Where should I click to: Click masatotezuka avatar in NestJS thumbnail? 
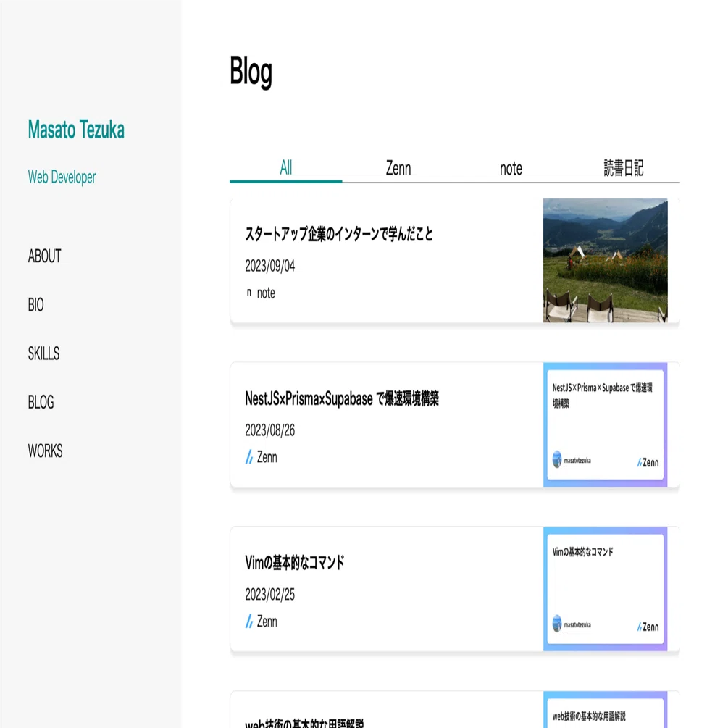[557, 460]
